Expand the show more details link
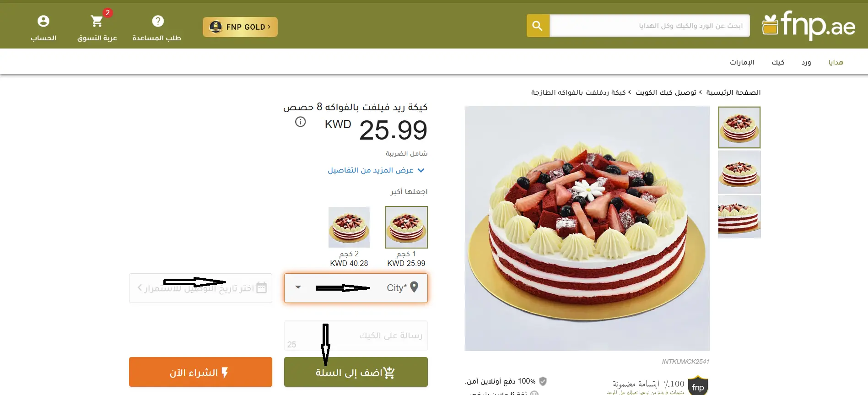The width and height of the screenshot is (868, 395). pos(376,170)
